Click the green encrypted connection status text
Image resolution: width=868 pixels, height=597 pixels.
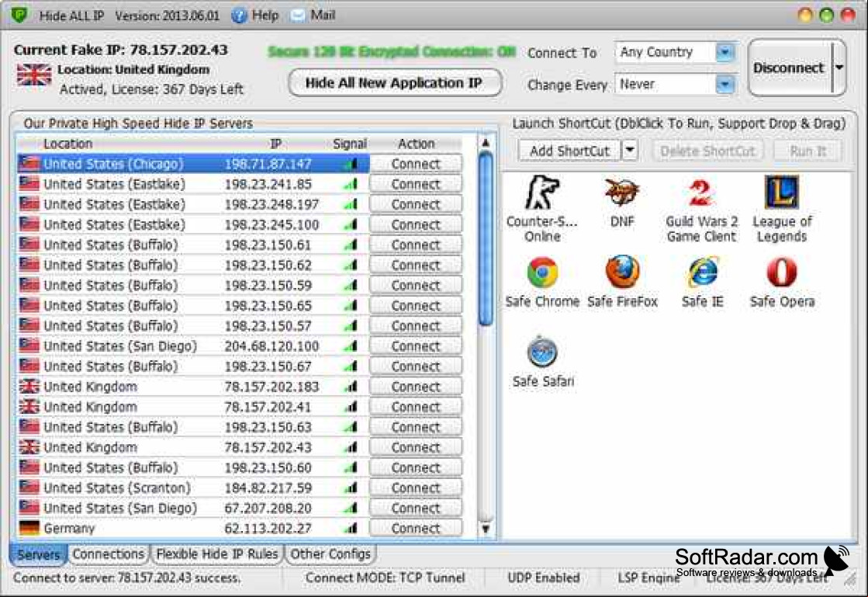[392, 52]
